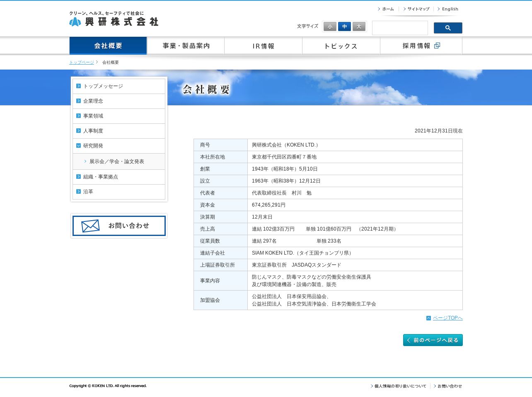This screenshot has height=397, width=532.
Task: Click arrow icon beside 企業理念
Action: pos(78,101)
